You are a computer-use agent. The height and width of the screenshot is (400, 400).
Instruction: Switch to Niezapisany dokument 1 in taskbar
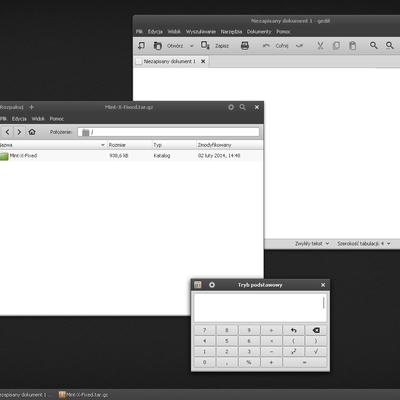pos(24,395)
